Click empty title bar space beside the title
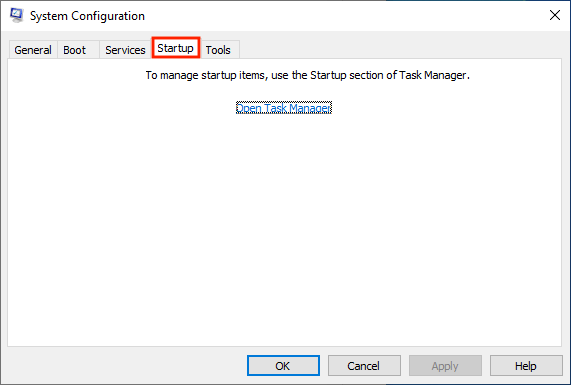This screenshot has width=571, height=385. (x=346, y=16)
